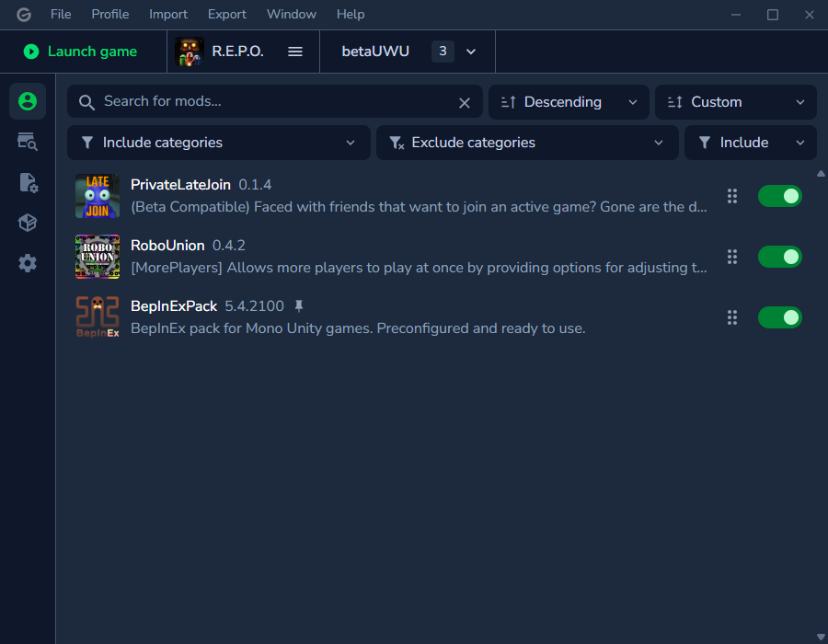
Task: Click the sort icon beside Custom
Action: coord(675,102)
